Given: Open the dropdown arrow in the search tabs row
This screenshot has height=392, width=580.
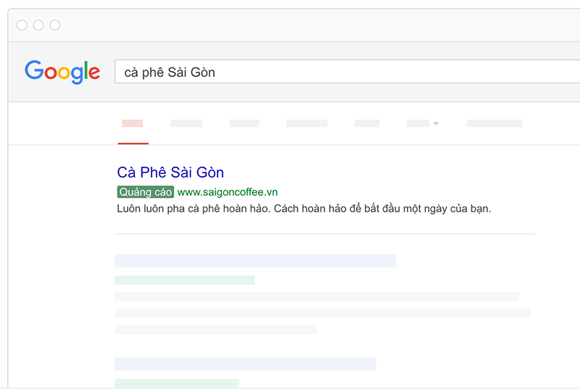Looking at the screenshot, I should coord(436,123).
